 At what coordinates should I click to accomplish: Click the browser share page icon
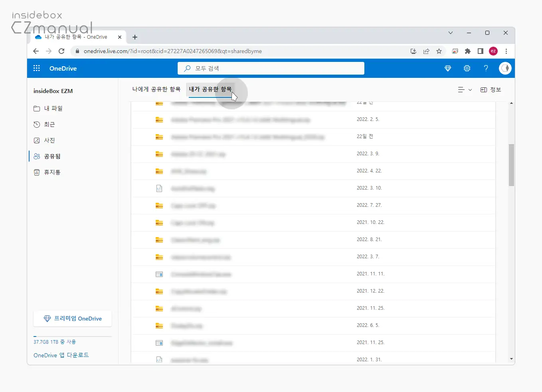426,51
